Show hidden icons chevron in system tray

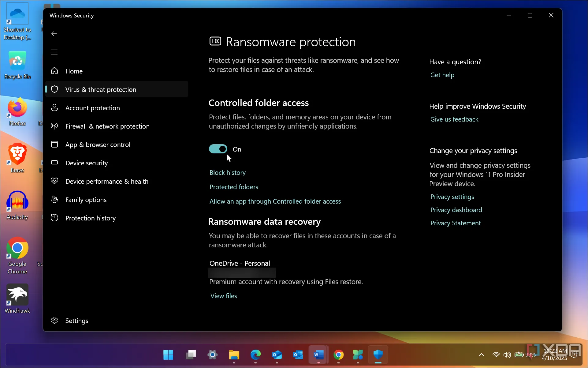point(481,355)
